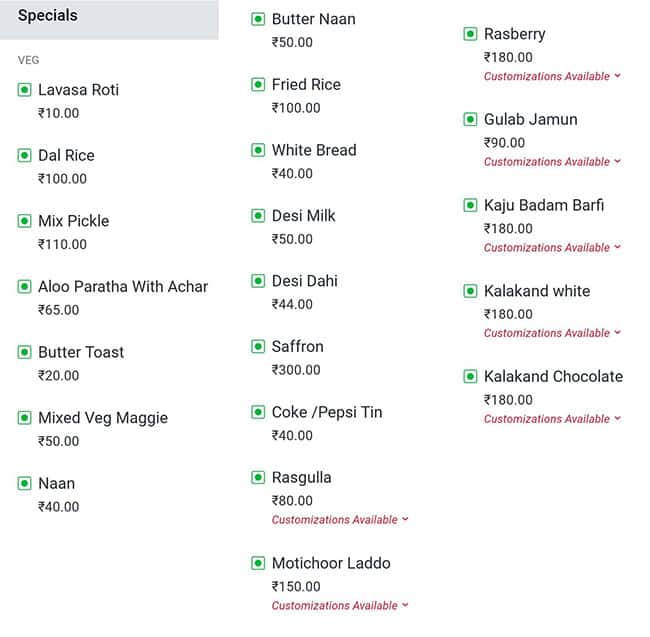
Task: Open the Aloo Paratha With Achar item
Action: [123, 287]
